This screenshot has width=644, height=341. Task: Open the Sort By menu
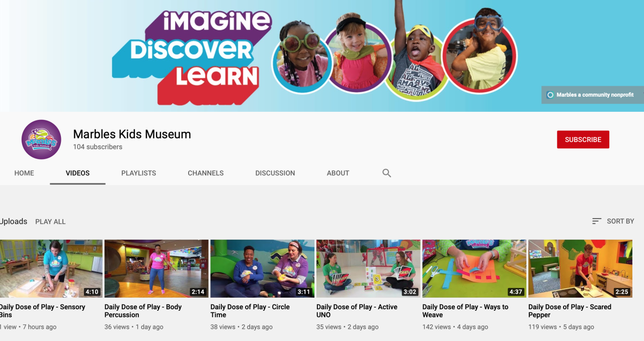613,221
